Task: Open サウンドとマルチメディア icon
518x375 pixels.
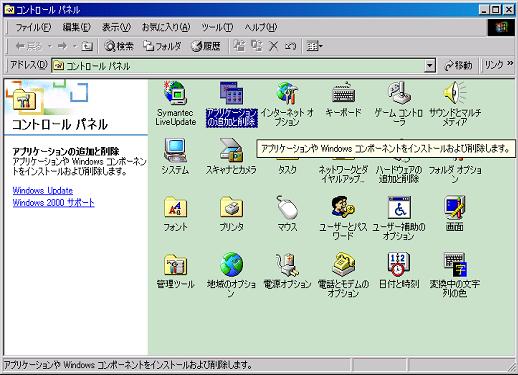Action: (x=455, y=93)
